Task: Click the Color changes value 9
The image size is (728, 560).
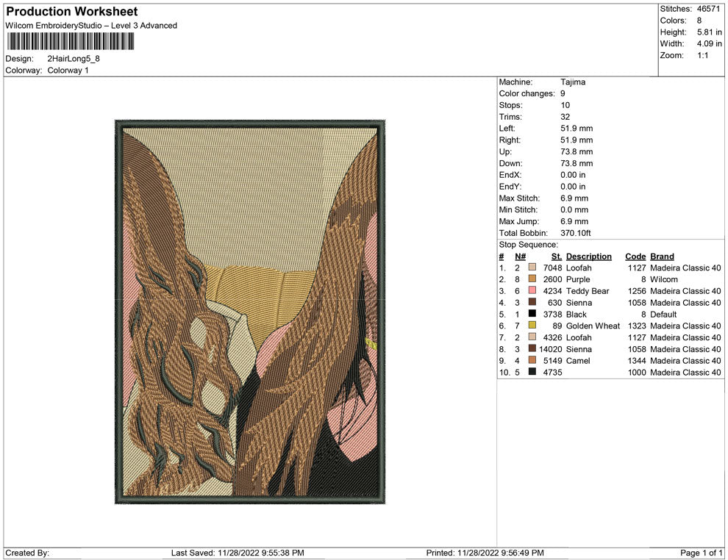Action: click(x=563, y=94)
